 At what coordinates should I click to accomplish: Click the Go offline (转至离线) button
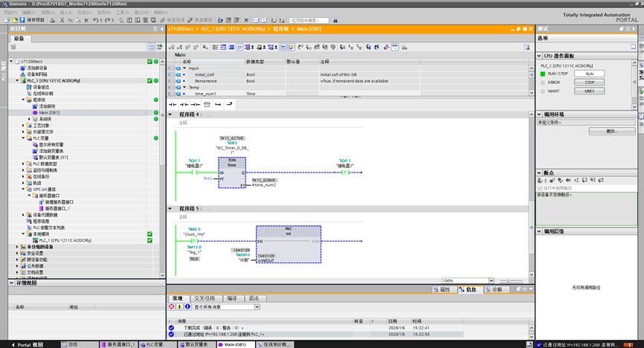(200, 20)
